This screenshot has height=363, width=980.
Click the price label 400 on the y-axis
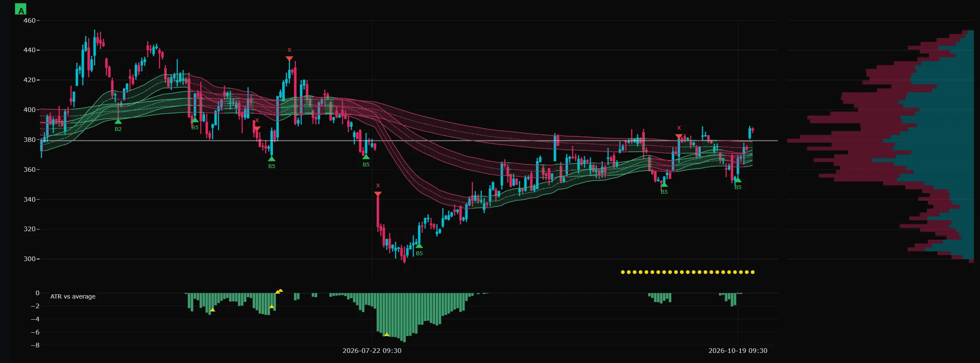pos(29,110)
